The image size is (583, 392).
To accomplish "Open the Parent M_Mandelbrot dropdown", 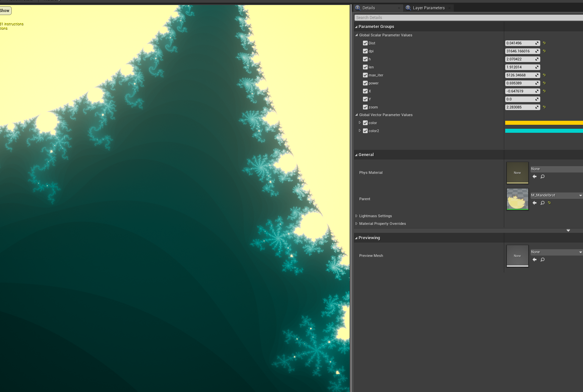I will 557,195.
